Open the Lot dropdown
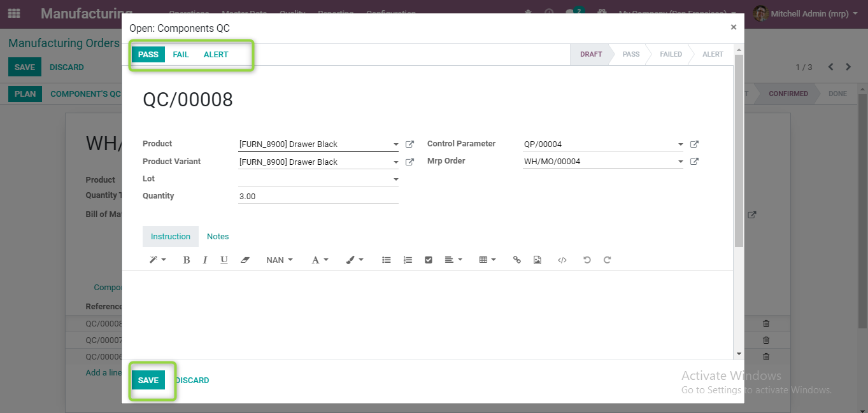868x413 pixels. point(395,180)
